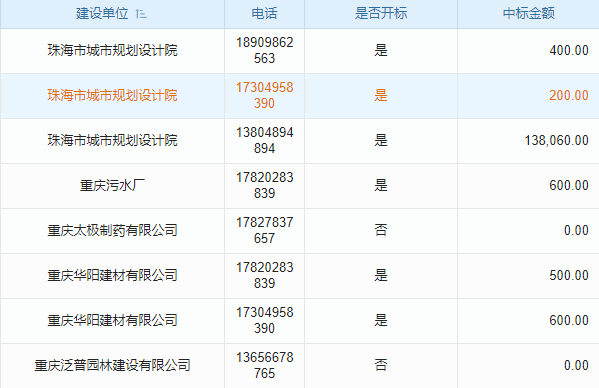Click the sort icon beside 建设单位 header
The width and height of the screenshot is (599, 388).
tap(141, 14)
